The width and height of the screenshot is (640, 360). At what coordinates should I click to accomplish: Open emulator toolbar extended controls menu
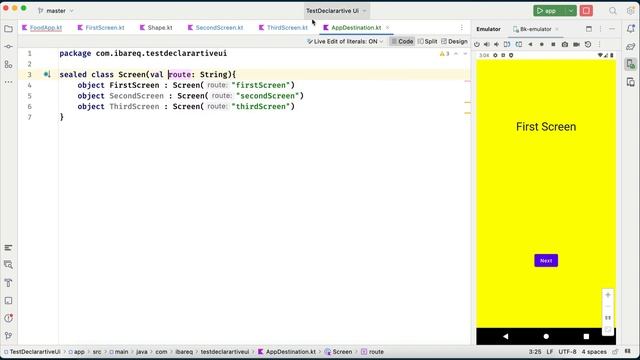click(x=599, y=44)
